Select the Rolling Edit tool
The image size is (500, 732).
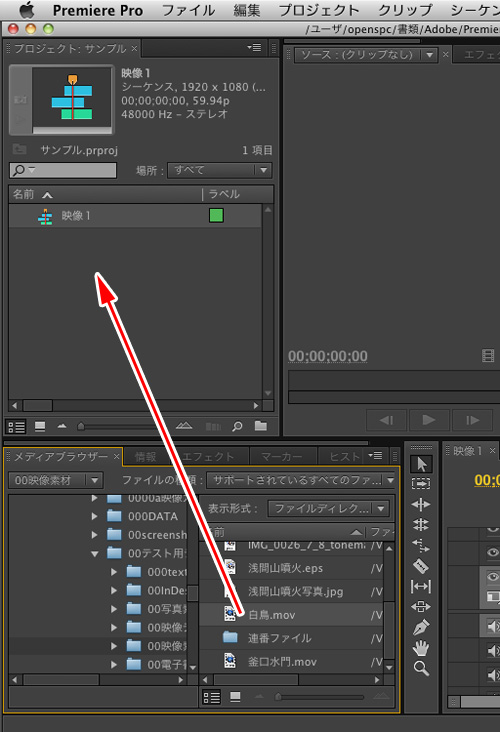421,525
